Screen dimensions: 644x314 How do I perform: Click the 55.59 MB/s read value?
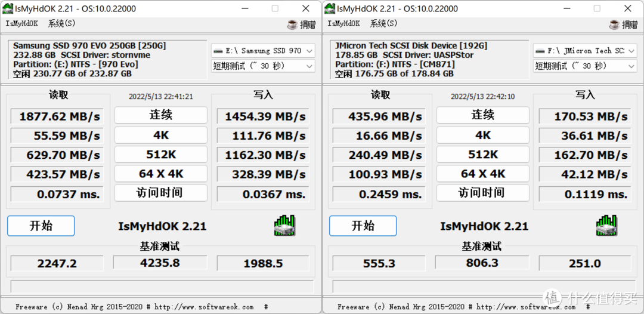(57, 136)
